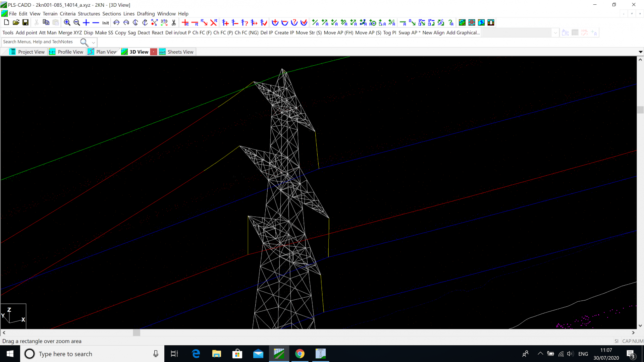Click the Copy icon in the toolbar

[x=46, y=22]
